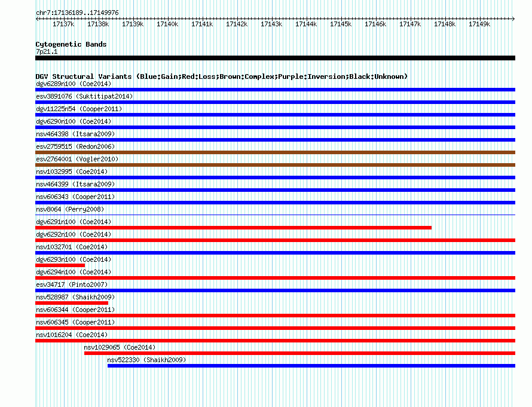Click the thin blue line under nsv8064
Viewport: 532px width, 407px height.
pyautogui.click(x=275, y=215)
